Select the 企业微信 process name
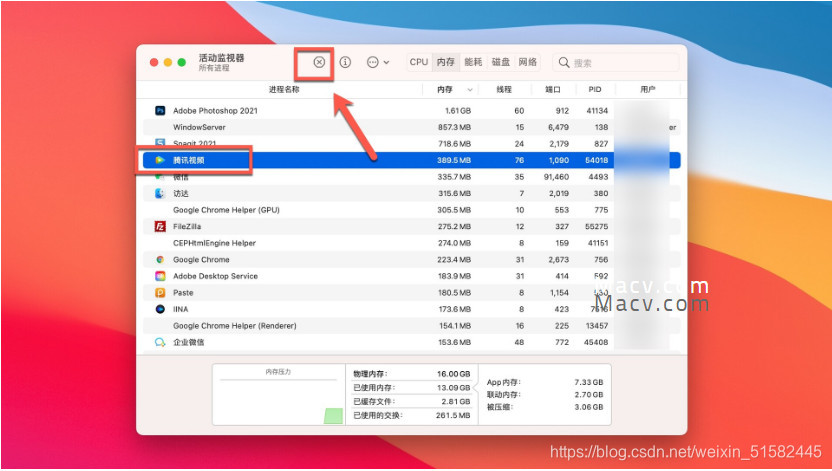The image size is (832, 471). click(x=189, y=343)
